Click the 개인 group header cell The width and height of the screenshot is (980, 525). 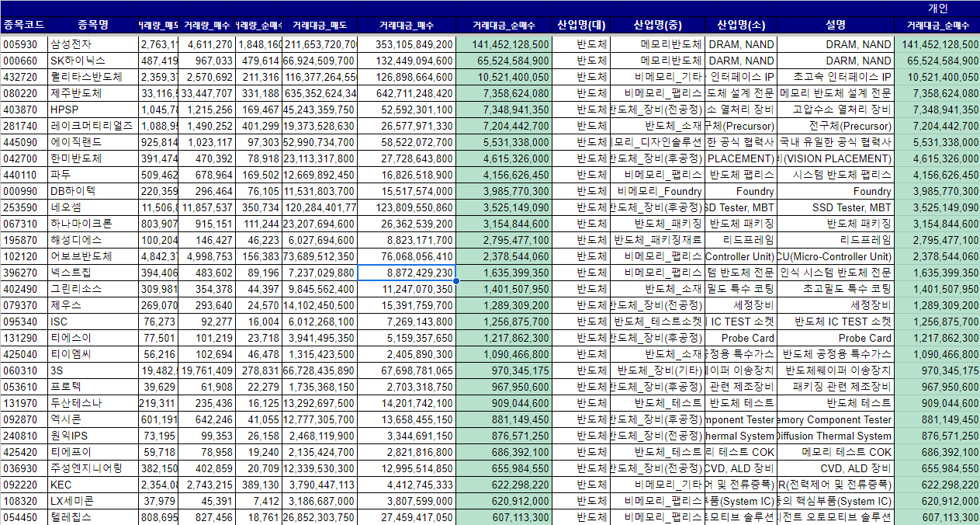(937, 8)
